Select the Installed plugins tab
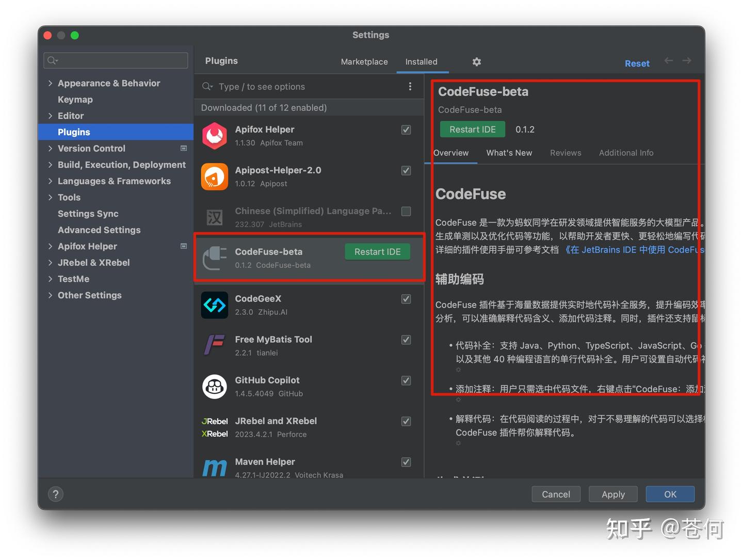Screen dimensions: 743x560 422,62
